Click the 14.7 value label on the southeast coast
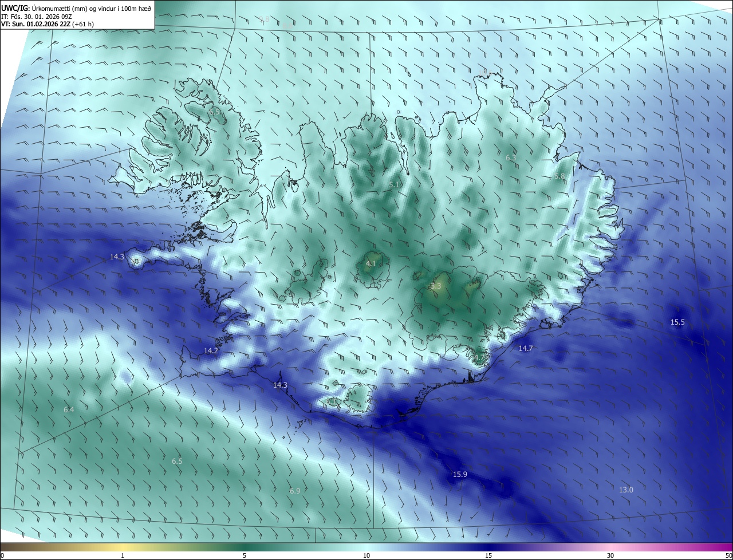Screen dimensions: 733x560 [x=525, y=348]
